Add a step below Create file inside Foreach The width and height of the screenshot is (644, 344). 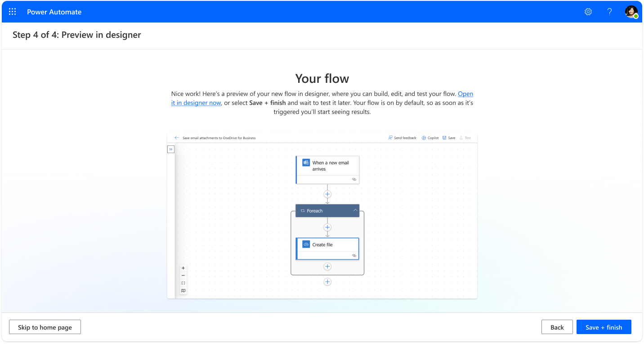click(327, 267)
